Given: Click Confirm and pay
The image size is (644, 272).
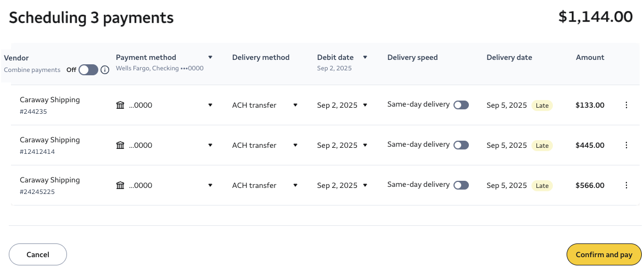Looking at the screenshot, I should [604, 254].
